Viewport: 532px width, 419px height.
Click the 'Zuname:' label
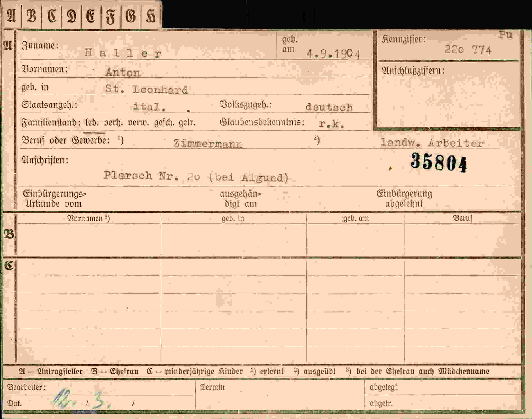[x=40, y=46]
